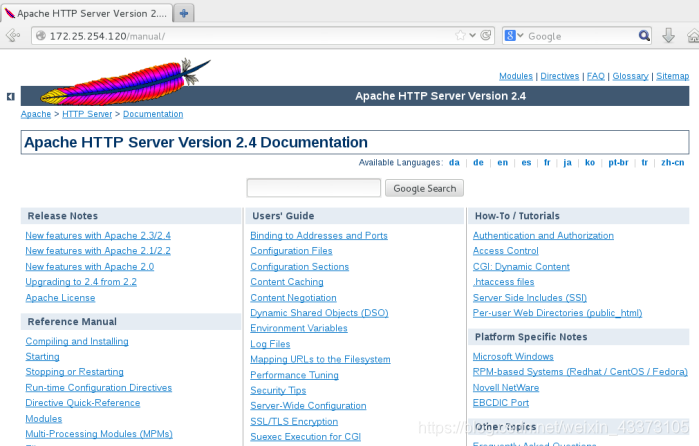Open the Glossary link
Image resolution: width=699 pixels, height=446 pixels.
pyautogui.click(x=630, y=76)
